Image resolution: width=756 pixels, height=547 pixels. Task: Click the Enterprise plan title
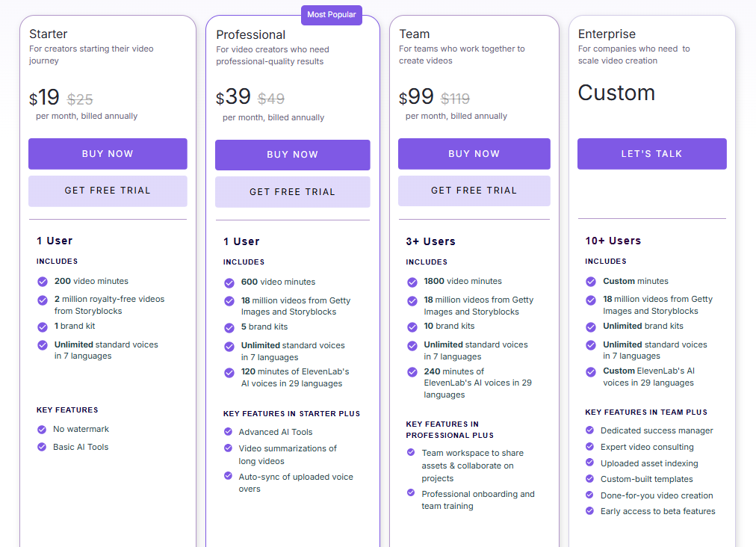pyautogui.click(x=607, y=34)
